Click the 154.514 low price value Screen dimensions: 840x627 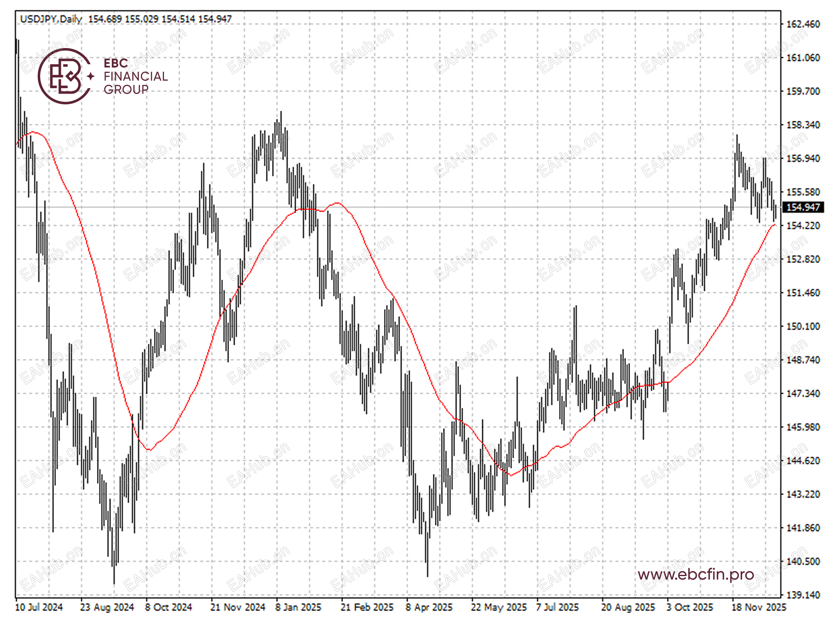point(178,19)
